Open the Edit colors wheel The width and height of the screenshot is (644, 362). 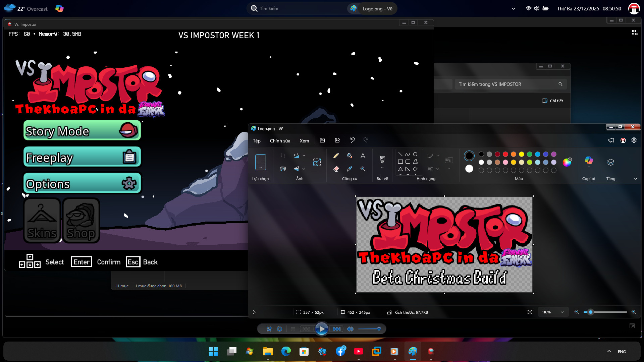click(567, 162)
